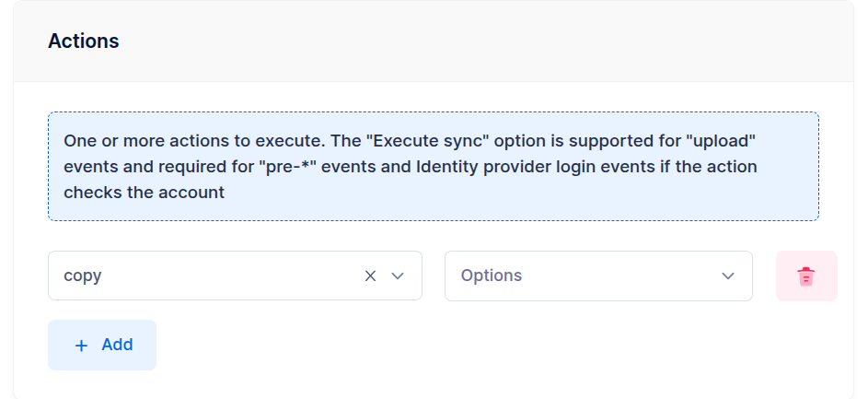Expand the copy action chevron arrow
The image size is (868, 399).
click(x=398, y=276)
